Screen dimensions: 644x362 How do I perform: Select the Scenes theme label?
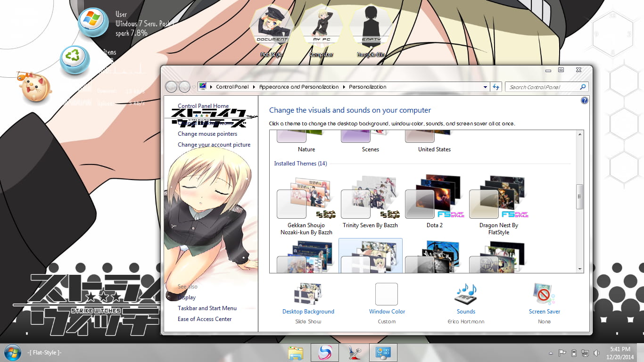coord(371,149)
